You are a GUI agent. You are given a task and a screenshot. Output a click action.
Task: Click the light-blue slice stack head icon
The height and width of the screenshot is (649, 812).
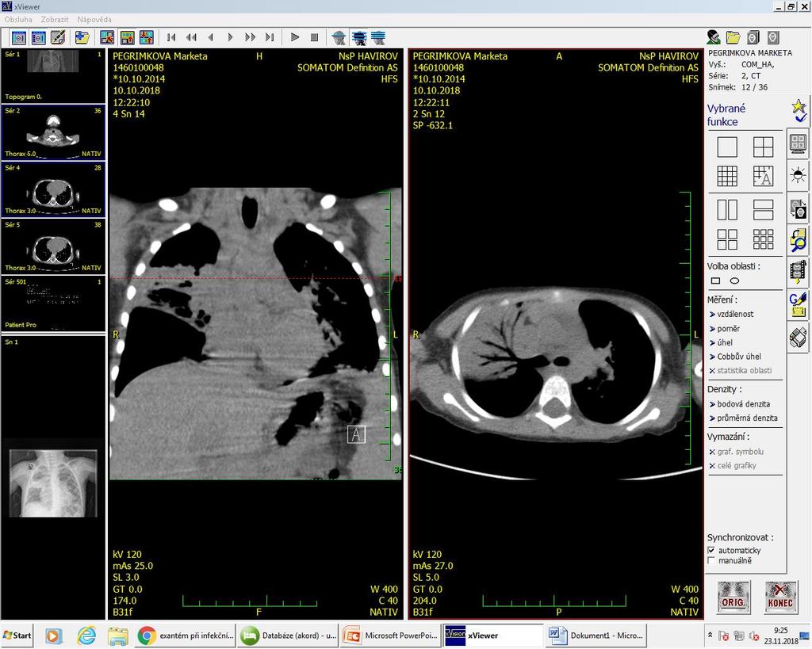(378, 38)
